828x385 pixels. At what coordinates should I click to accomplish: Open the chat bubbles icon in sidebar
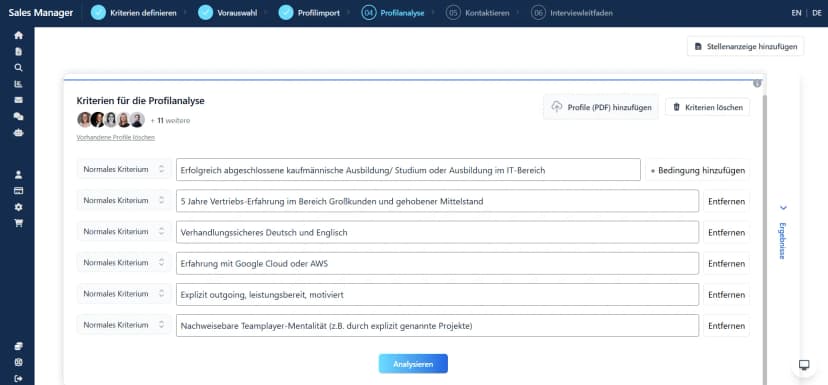(x=18, y=117)
